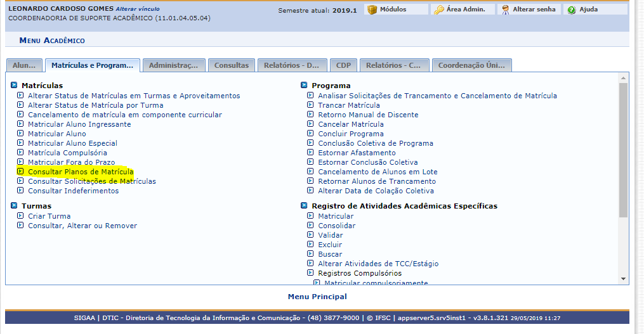Open Consultar, Alterar ou Remover turmas link

(82, 225)
